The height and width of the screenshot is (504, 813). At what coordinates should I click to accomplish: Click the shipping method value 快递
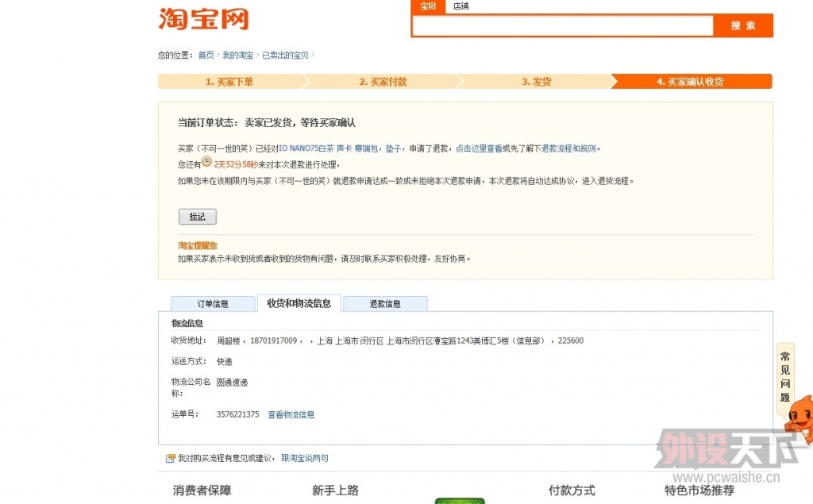[x=224, y=361]
